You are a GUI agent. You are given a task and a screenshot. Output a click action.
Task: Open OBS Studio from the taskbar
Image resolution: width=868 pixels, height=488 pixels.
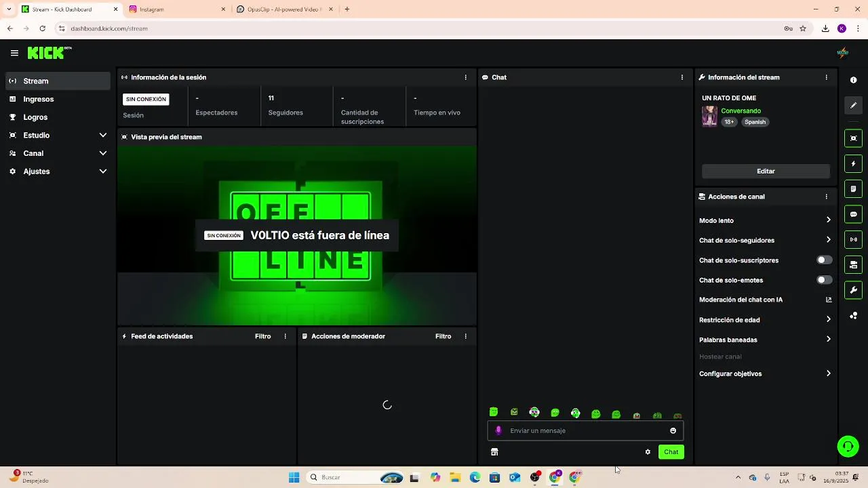pos(535,477)
